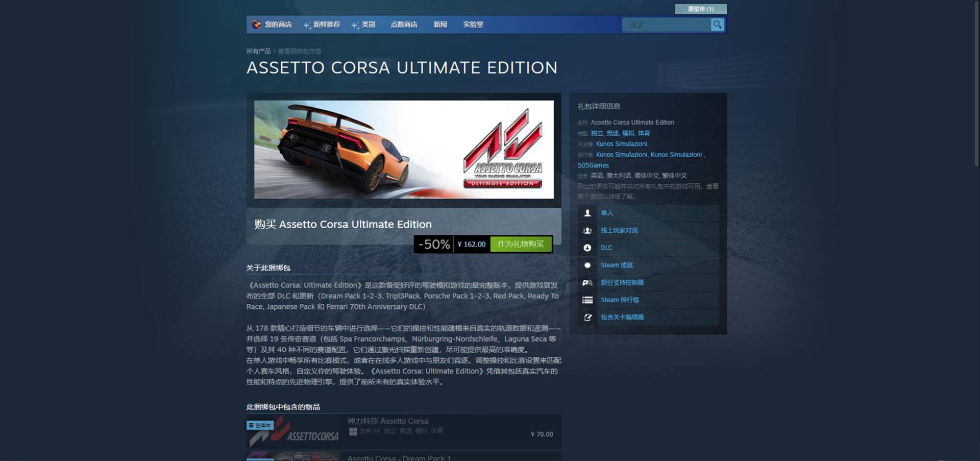The width and height of the screenshot is (980, 461).
Task: Click the ¥ 162.00 bundle price
Action: (x=471, y=244)
